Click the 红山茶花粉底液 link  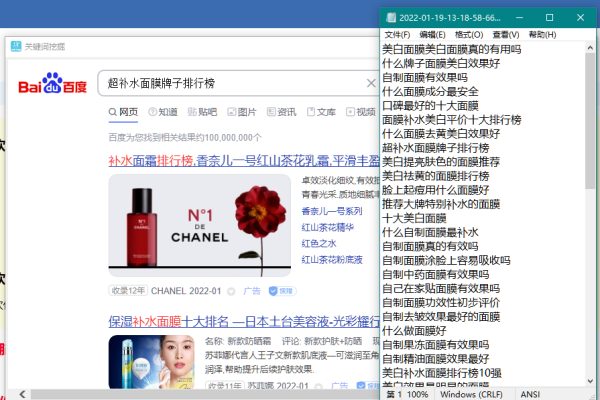[x=332, y=260]
